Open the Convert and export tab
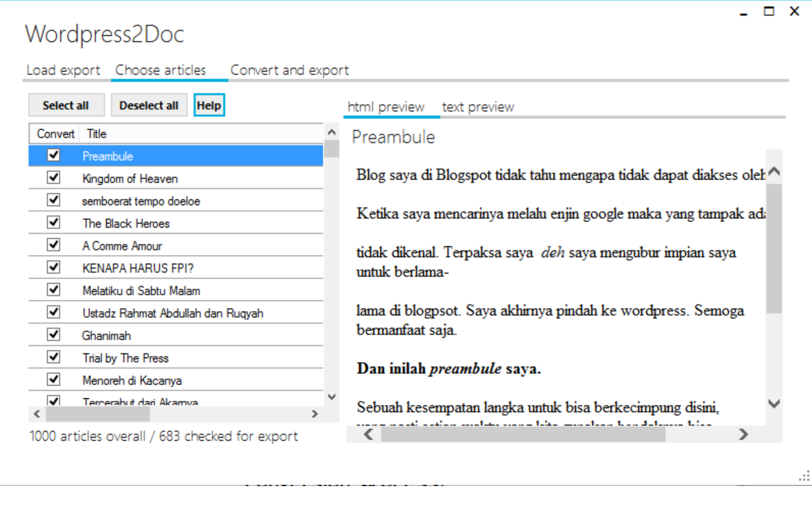The image size is (812, 514). 289,70
